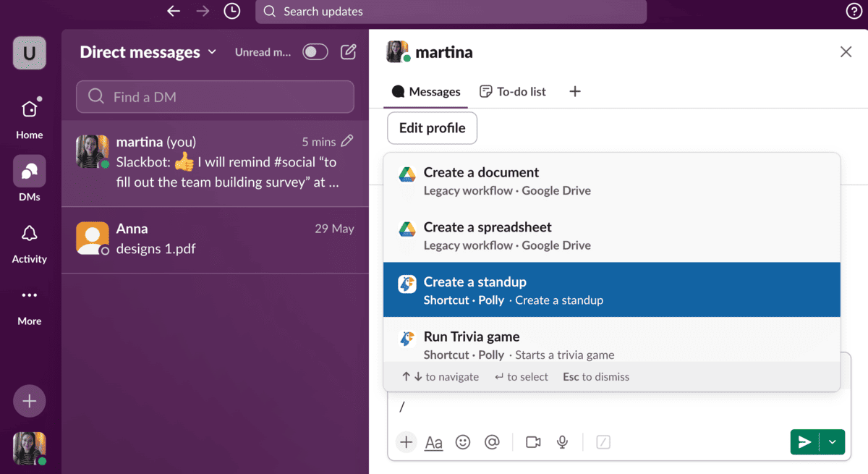Go forward with the right arrow
The width and height of the screenshot is (868, 474).
(203, 11)
